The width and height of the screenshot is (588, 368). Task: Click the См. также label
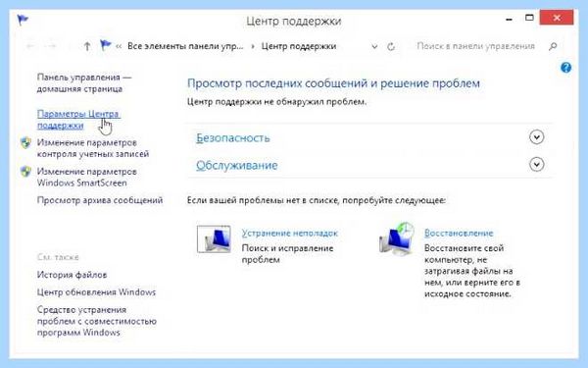click(58, 257)
